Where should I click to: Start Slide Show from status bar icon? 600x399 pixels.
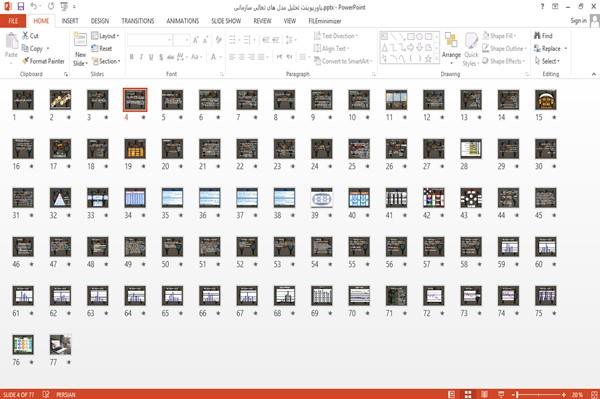pos(501,394)
